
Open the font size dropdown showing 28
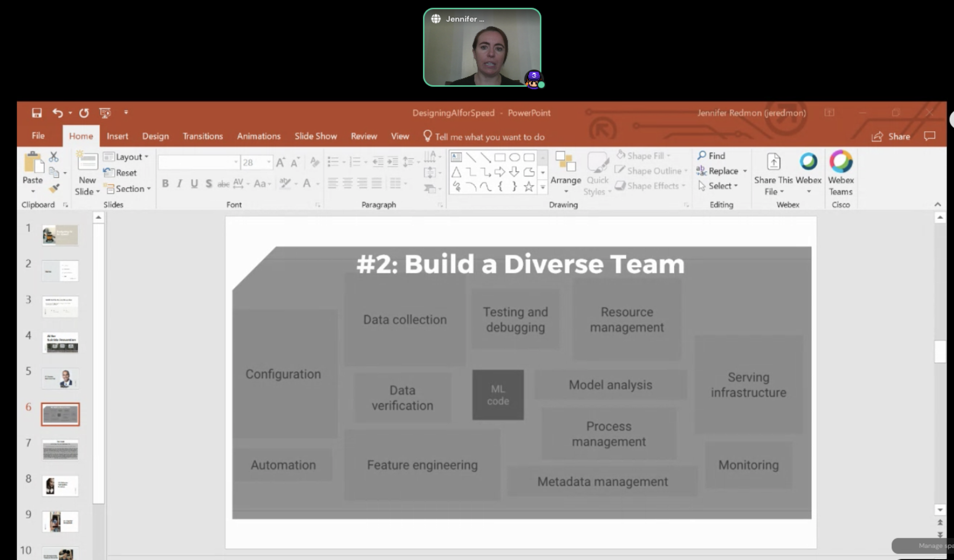pyautogui.click(x=269, y=163)
